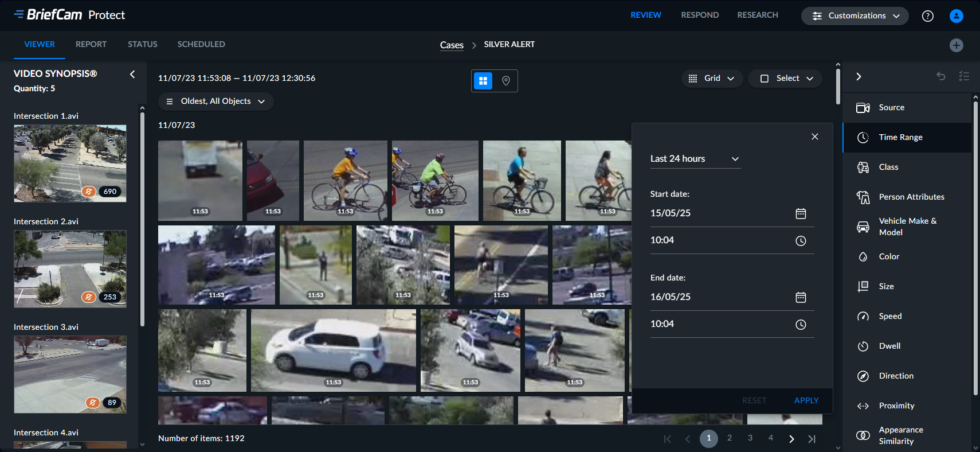Open the Class filter
Image resolution: width=980 pixels, height=452 pixels.
pyautogui.click(x=888, y=167)
